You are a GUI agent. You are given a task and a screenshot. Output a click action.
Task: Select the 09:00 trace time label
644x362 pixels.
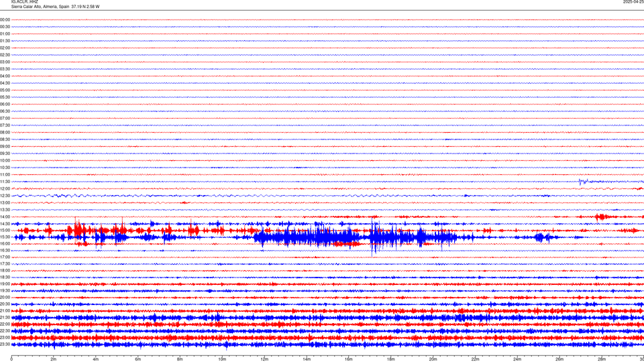point(5,147)
